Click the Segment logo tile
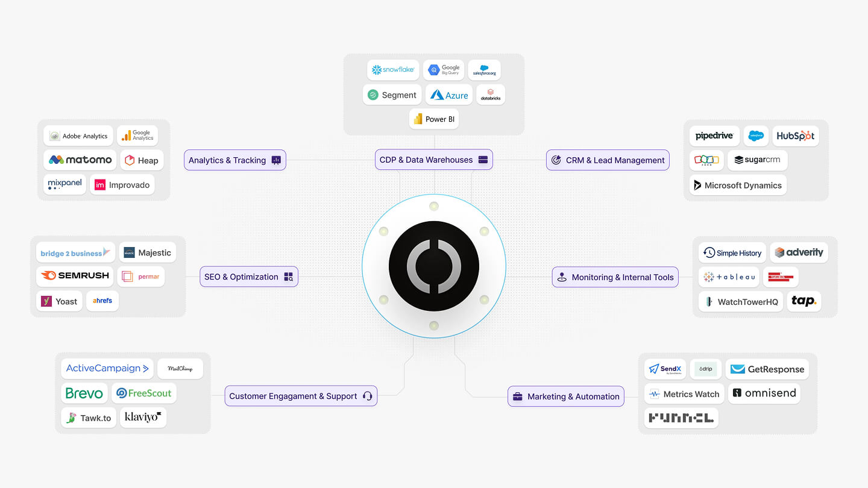 pyautogui.click(x=392, y=95)
